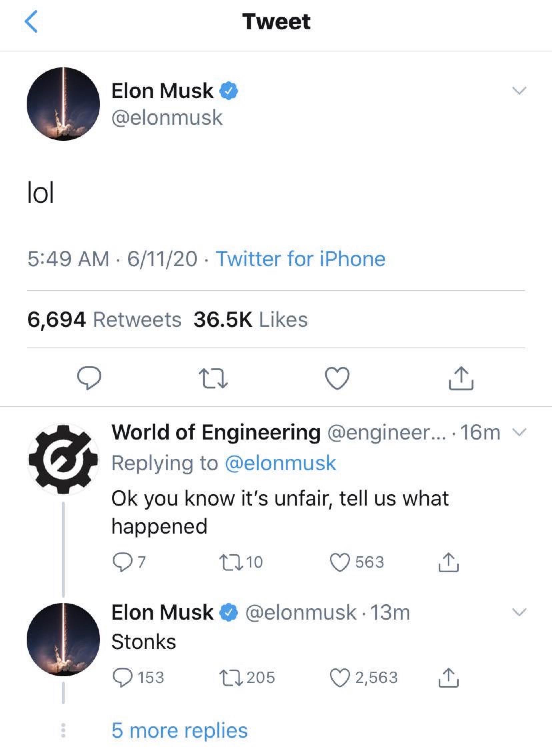Show 5 more replies
This screenshot has height=756, width=552.
(179, 730)
